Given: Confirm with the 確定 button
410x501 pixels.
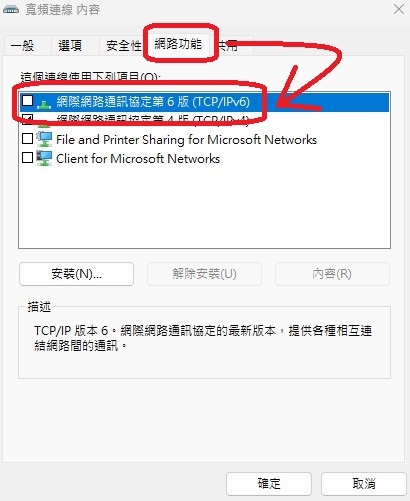Looking at the screenshot, I should tap(269, 483).
